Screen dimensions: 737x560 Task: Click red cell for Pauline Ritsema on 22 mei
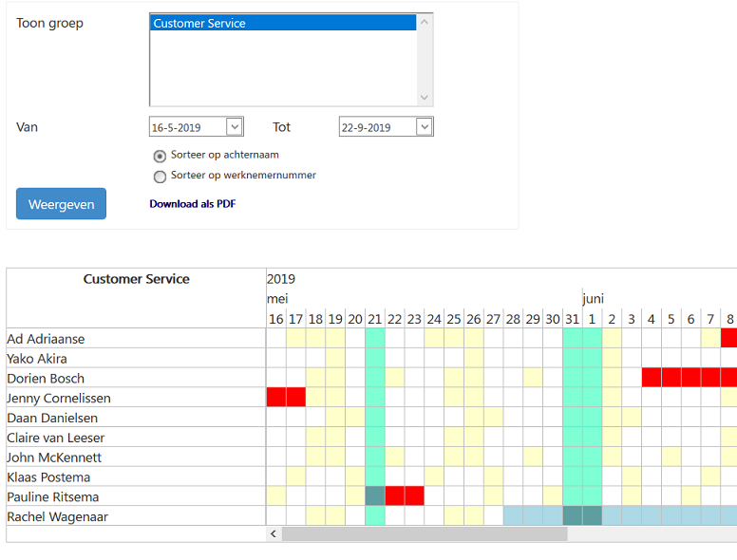click(x=395, y=495)
